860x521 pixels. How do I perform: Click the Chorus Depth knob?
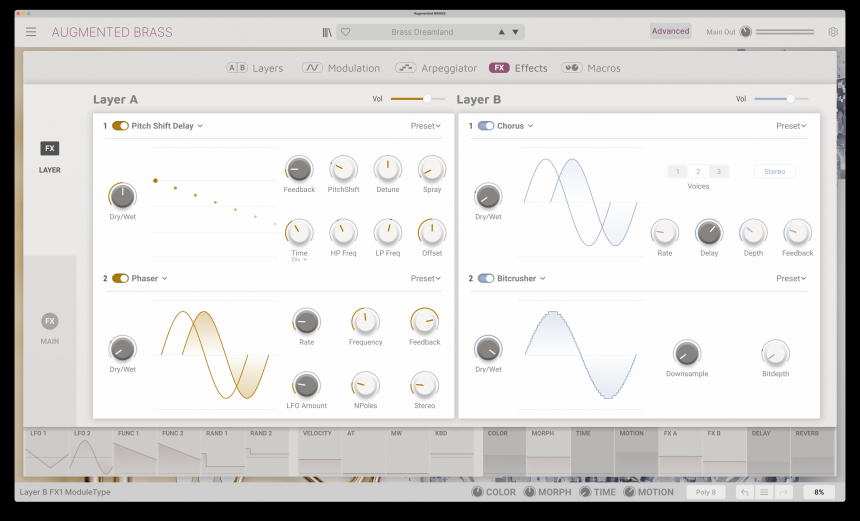pyautogui.click(x=753, y=233)
